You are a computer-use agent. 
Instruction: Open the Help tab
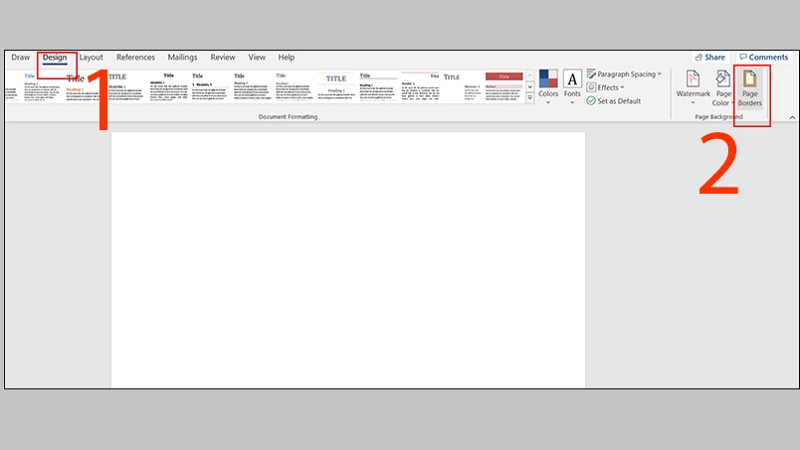pyautogui.click(x=286, y=57)
